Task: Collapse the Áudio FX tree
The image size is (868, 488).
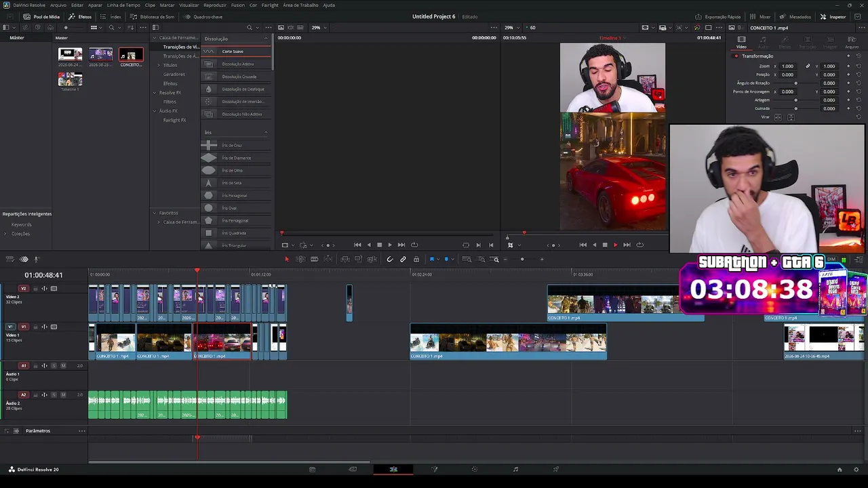Action: 154,110
